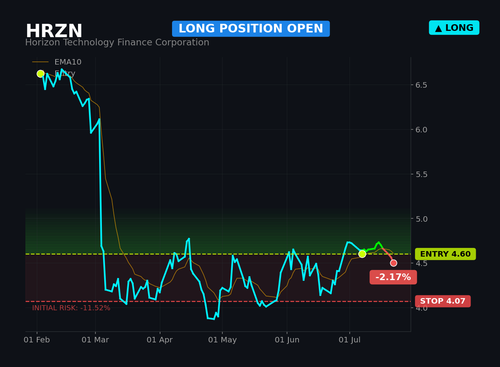Click the 01 Feb date label
The image size is (500, 367).
[x=37, y=340]
